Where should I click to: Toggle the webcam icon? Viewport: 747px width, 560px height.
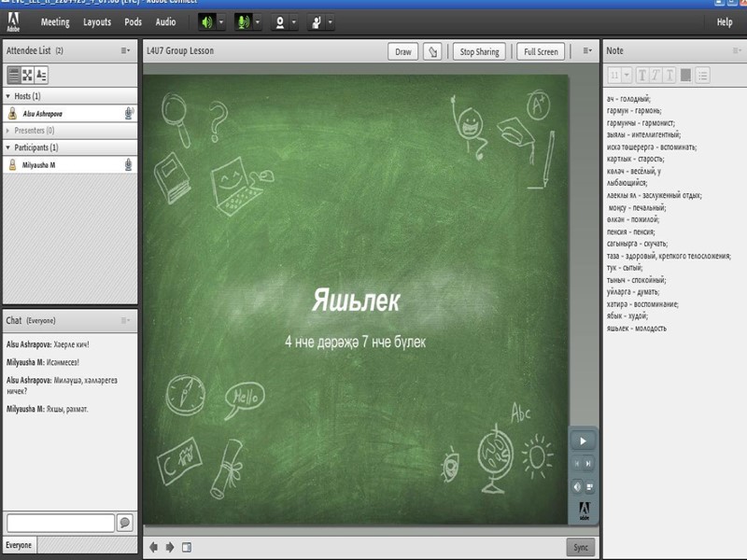(280, 21)
